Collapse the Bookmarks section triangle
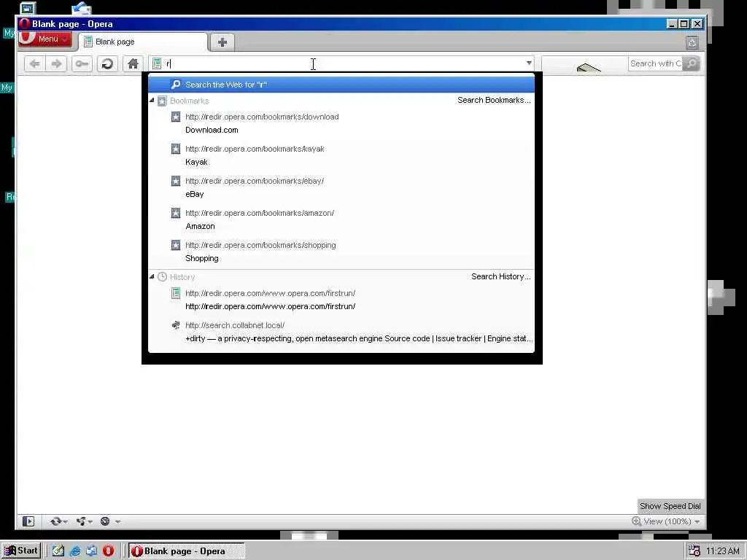Screen dimensions: 747x560 [152, 101]
